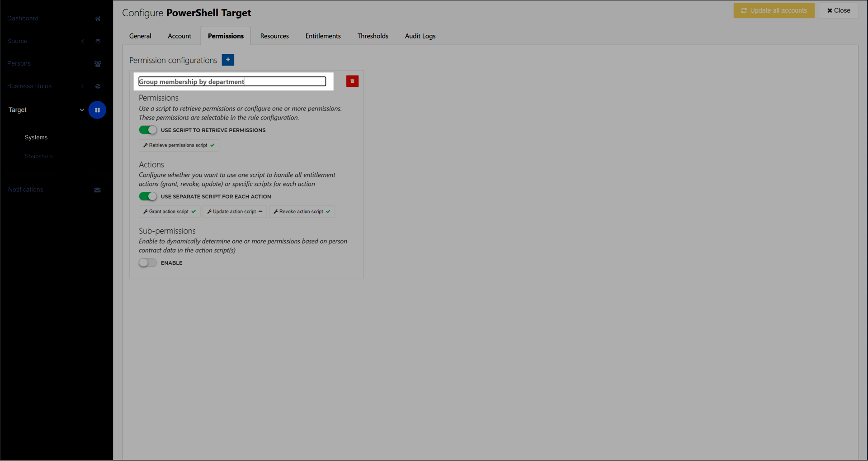Click the Dashboard home icon
This screenshot has width=868, height=461.
(x=98, y=19)
